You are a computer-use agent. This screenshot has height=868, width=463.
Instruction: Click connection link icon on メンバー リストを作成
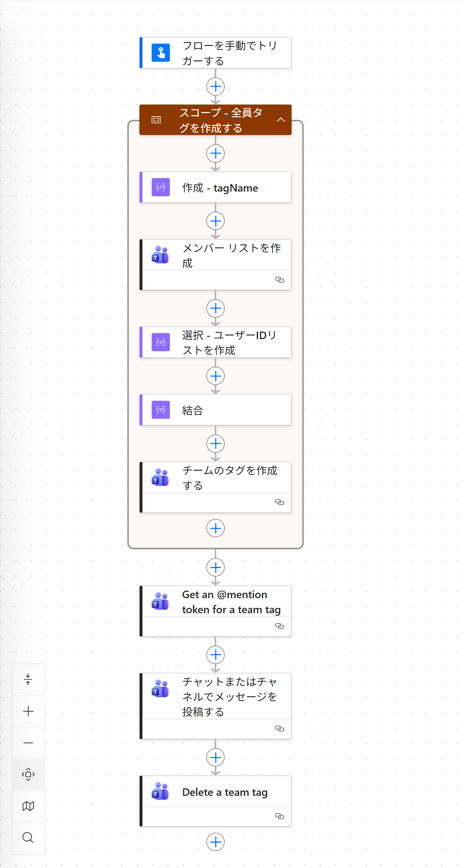(x=279, y=280)
